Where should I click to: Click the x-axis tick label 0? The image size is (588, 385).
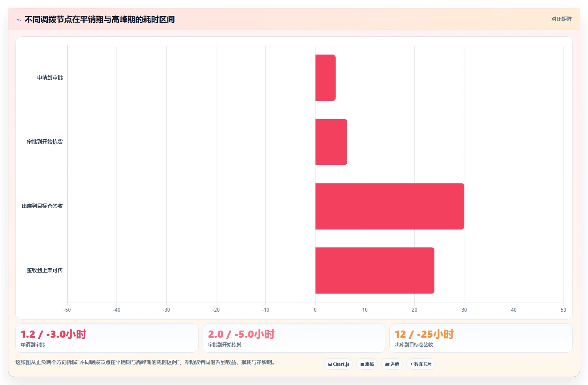pyautogui.click(x=315, y=310)
